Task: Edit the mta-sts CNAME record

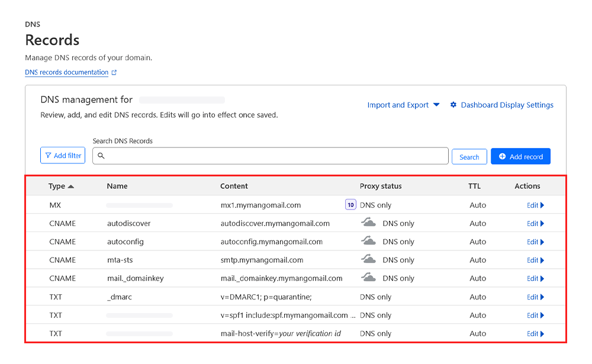Action: tap(535, 260)
